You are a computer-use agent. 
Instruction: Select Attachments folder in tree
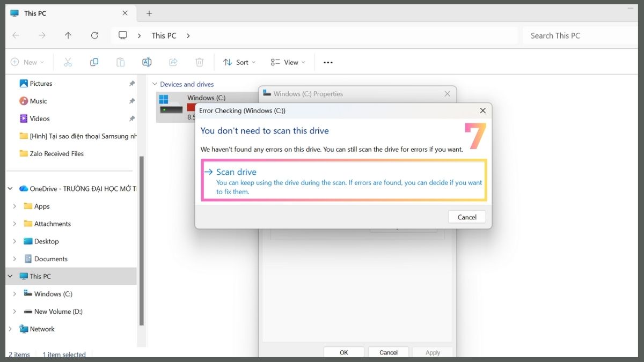47,224
